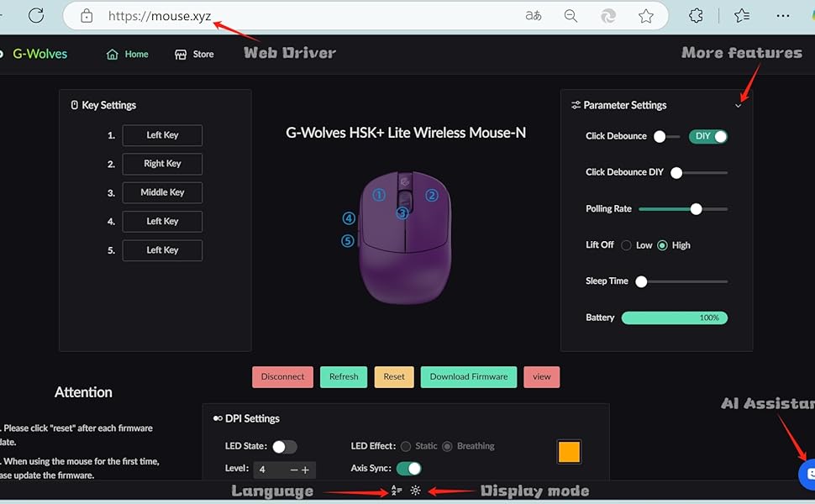This screenshot has height=504, width=815.
Task: Set Lift Off to Low
Action: (626, 245)
